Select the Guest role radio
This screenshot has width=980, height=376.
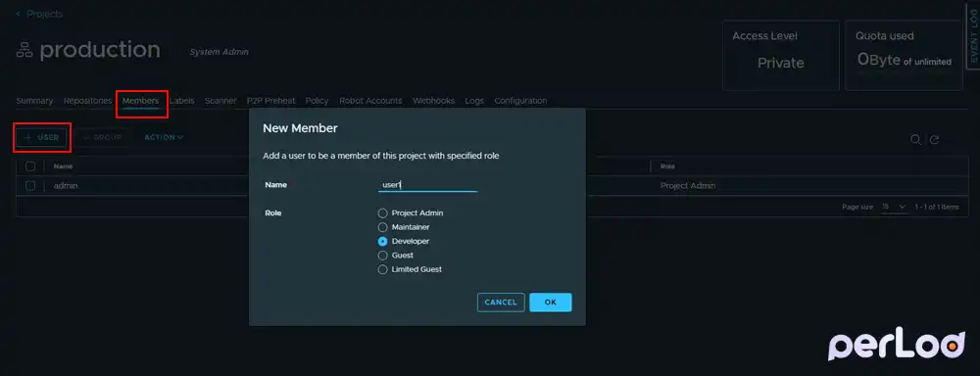pyautogui.click(x=382, y=256)
